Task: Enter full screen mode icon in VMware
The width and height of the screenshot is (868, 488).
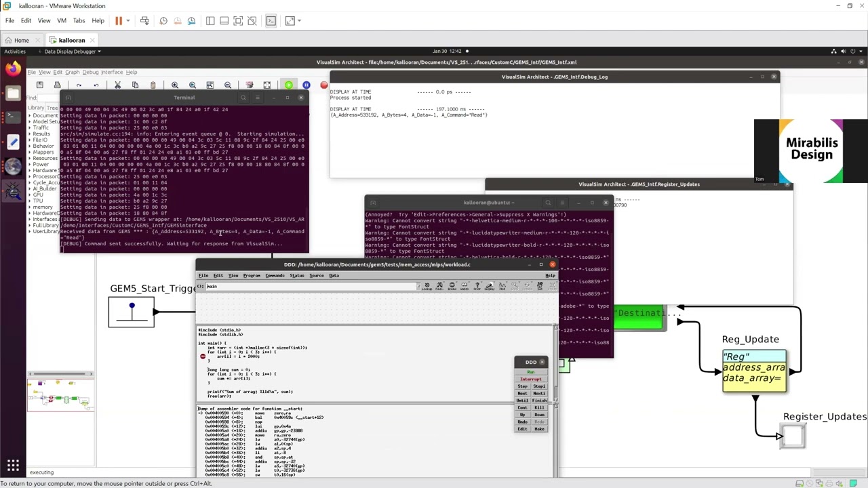Action: (x=238, y=21)
